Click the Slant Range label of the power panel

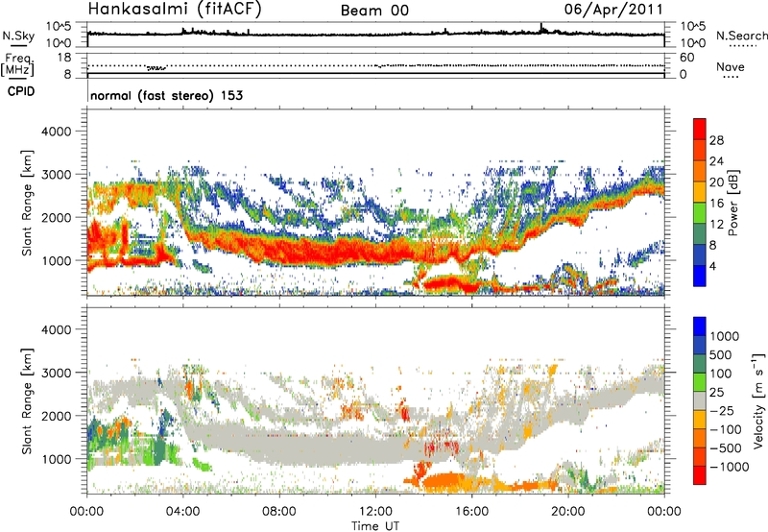(27, 203)
